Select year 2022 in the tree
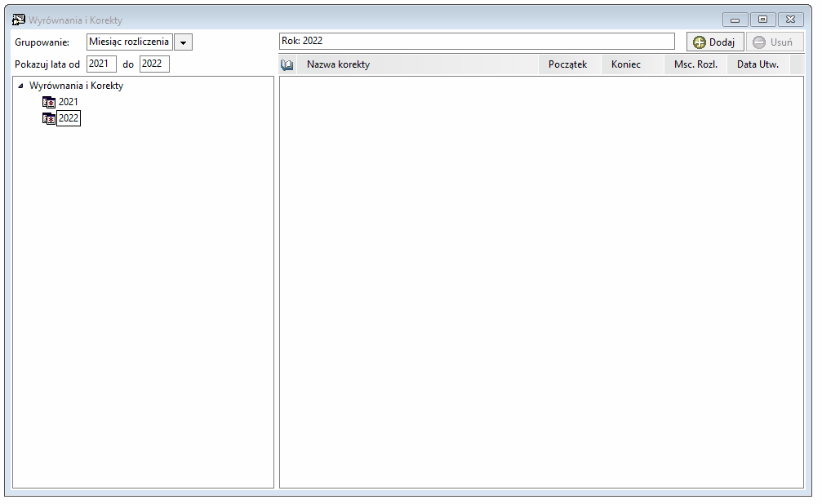822x504 pixels. pos(69,118)
